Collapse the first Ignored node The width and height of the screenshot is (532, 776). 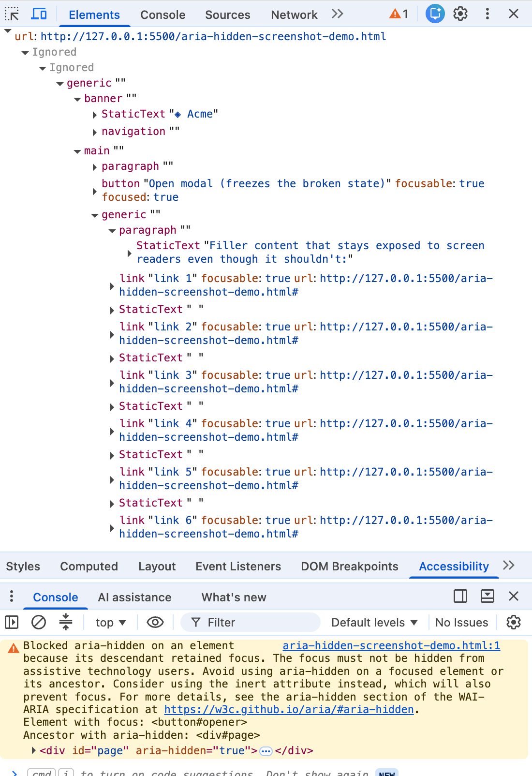click(x=25, y=53)
